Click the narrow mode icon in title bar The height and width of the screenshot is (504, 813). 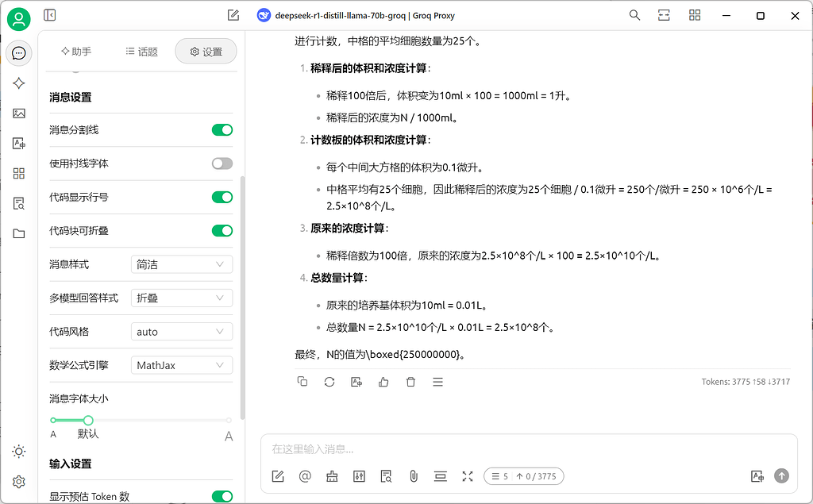(665, 15)
